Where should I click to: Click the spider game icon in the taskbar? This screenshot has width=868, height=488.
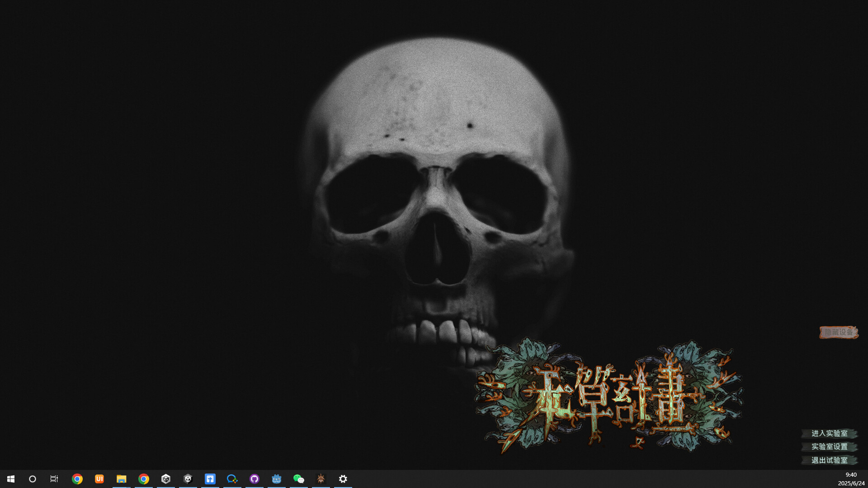click(321, 479)
